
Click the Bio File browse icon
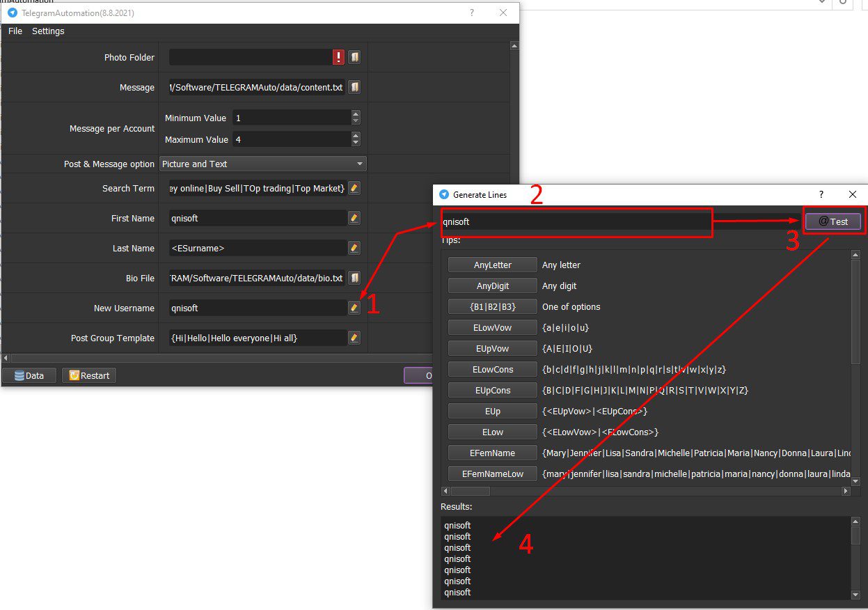point(354,278)
